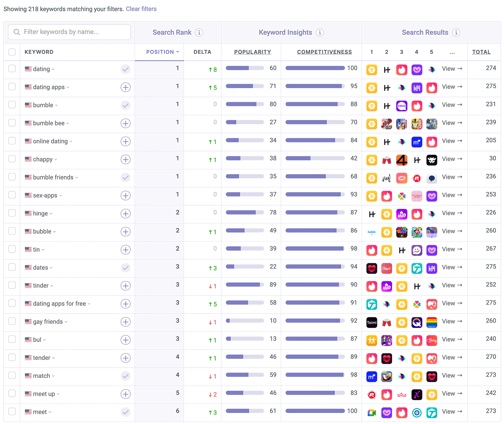Toggle the select-all keywords checkbox
Screen dimensions: 504x424
tap(12, 52)
